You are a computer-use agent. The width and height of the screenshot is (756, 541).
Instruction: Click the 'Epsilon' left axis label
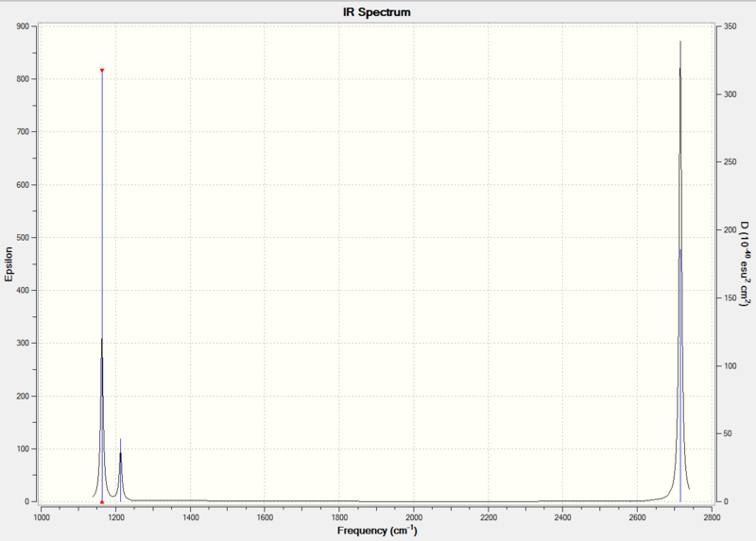tap(9, 264)
